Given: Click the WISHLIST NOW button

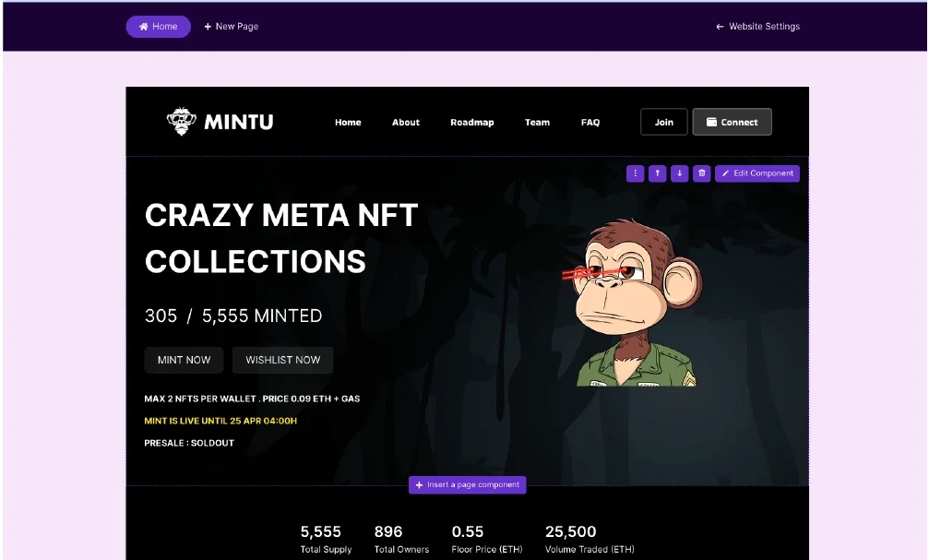Looking at the screenshot, I should (x=282, y=361).
